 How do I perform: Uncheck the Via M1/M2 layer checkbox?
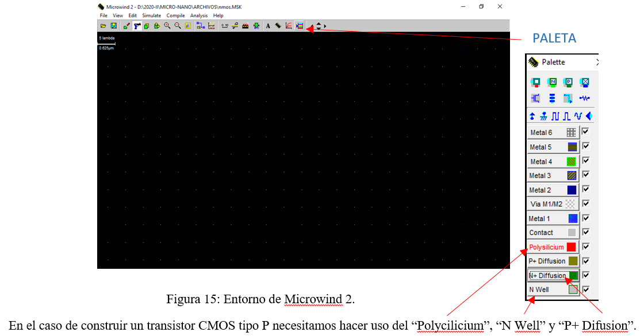[586, 203]
